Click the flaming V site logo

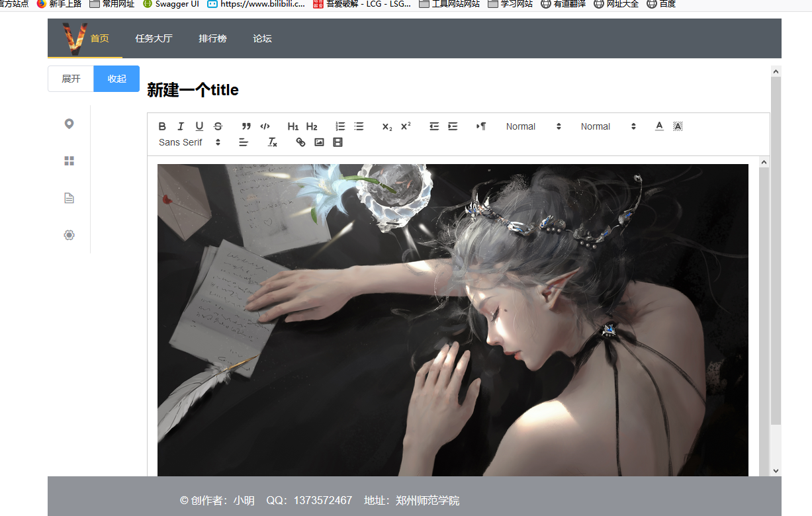pos(75,38)
